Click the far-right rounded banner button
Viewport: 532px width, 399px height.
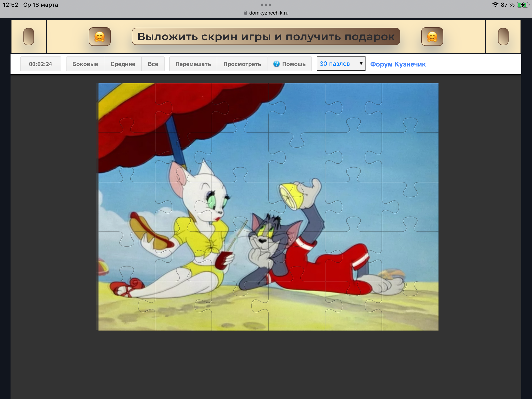pyautogui.click(x=503, y=37)
